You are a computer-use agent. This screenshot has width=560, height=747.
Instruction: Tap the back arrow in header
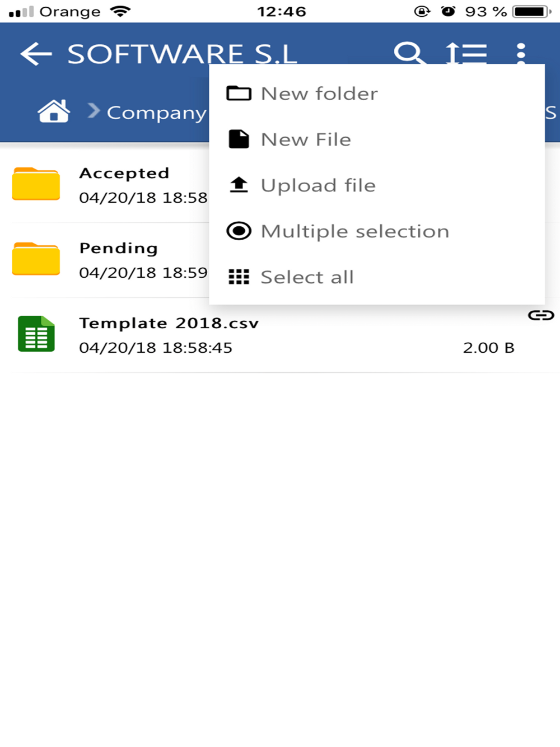[36, 54]
